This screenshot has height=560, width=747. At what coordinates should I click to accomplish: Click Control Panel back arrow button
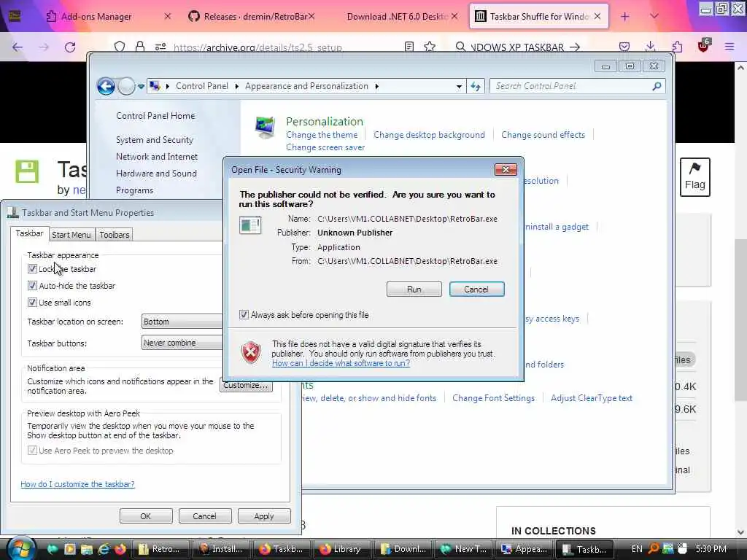(x=106, y=86)
